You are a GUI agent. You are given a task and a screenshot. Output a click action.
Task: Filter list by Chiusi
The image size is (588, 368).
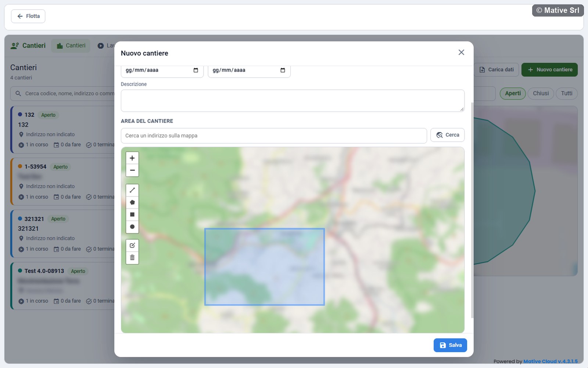[x=541, y=93]
